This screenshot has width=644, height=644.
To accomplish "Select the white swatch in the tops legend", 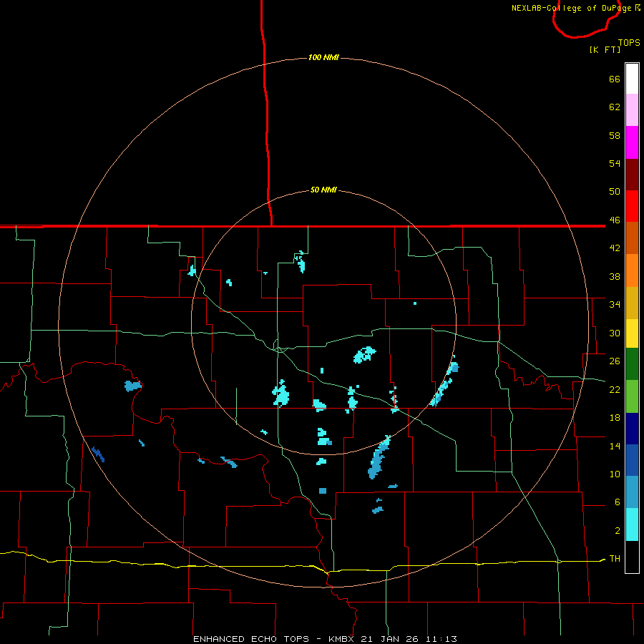I will point(632,79).
